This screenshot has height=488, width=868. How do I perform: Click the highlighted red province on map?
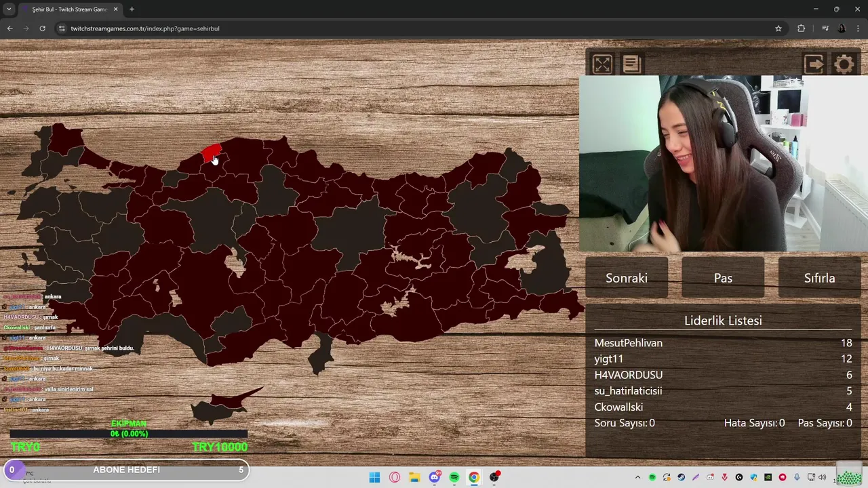211,153
